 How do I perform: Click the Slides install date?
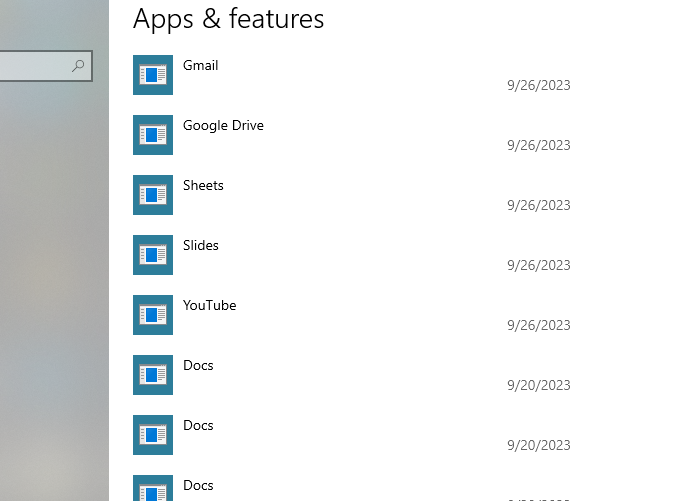pyautogui.click(x=539, y=265)
